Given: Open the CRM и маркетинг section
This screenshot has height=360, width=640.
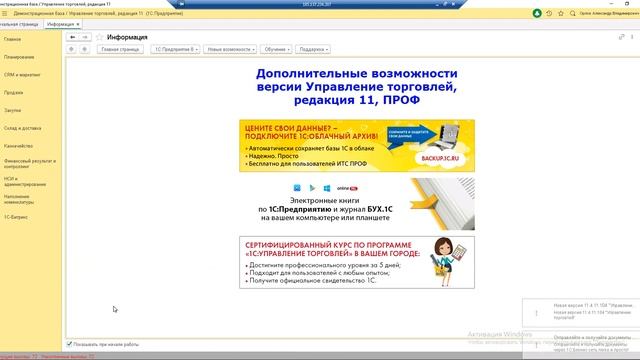Looking at the screenshot, I should (22, 75).
